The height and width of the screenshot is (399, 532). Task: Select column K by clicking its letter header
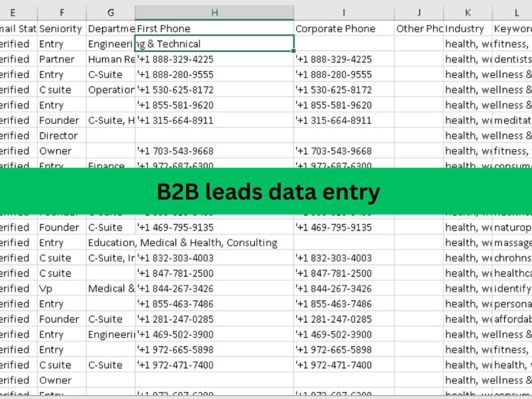pos(467,12)
